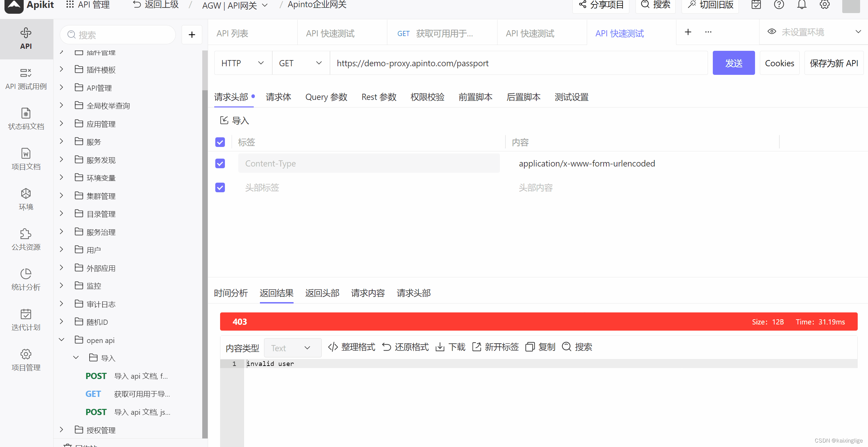
Task: Select the 返回结果 tab
Action: pyautogui.click(x=275, y=294)
